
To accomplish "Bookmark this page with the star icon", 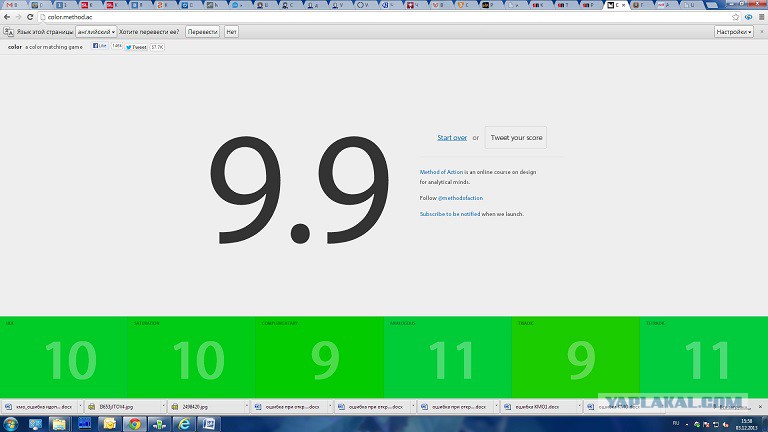I will pos(735,17).
